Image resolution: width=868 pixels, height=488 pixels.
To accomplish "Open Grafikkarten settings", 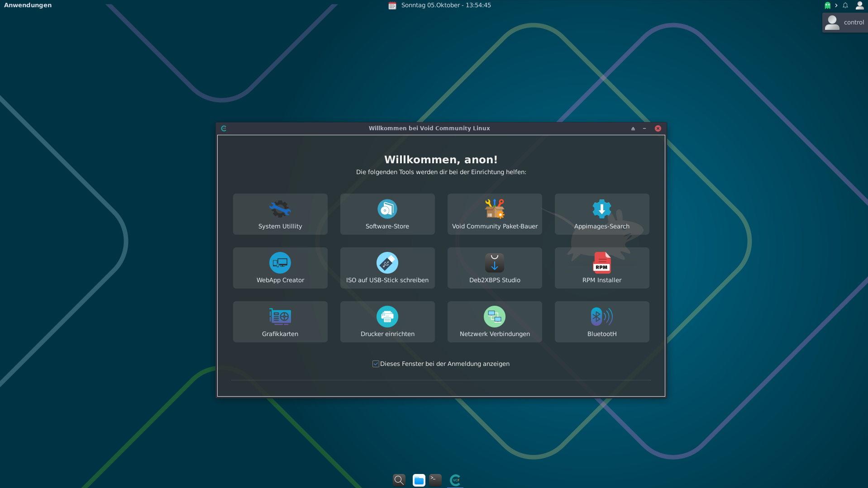I will [280, 322].
